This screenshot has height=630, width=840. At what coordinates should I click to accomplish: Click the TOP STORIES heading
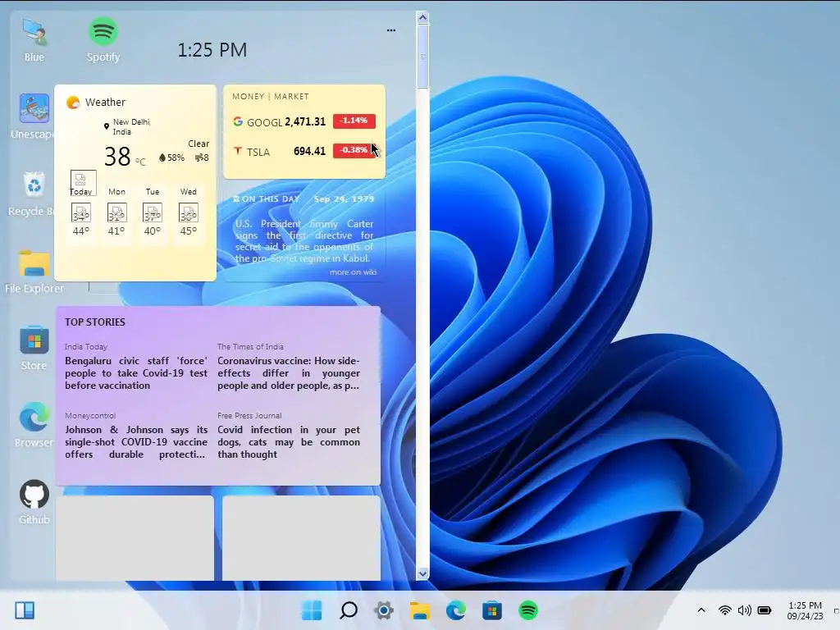pos(95,322)
